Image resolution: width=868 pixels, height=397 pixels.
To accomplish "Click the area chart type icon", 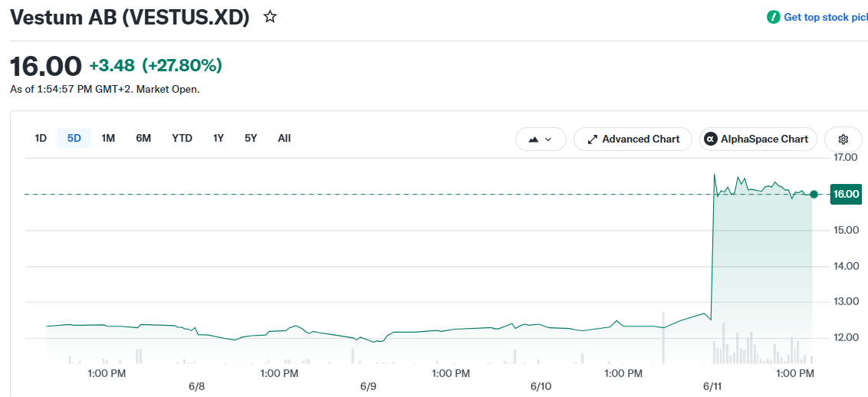I will click(x=534, y=139).
